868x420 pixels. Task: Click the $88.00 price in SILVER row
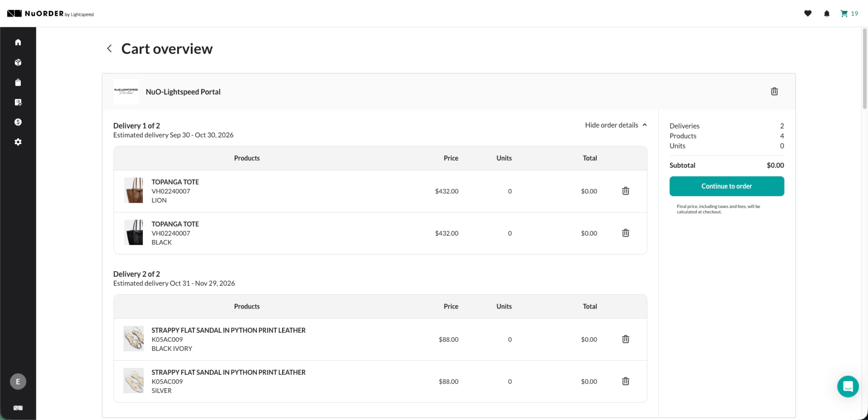[448, 381]
